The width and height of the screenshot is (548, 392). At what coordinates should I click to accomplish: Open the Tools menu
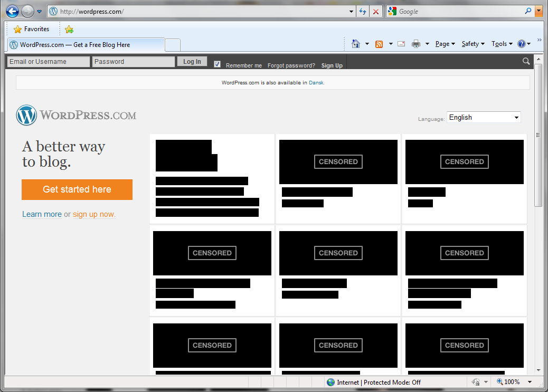502,44
